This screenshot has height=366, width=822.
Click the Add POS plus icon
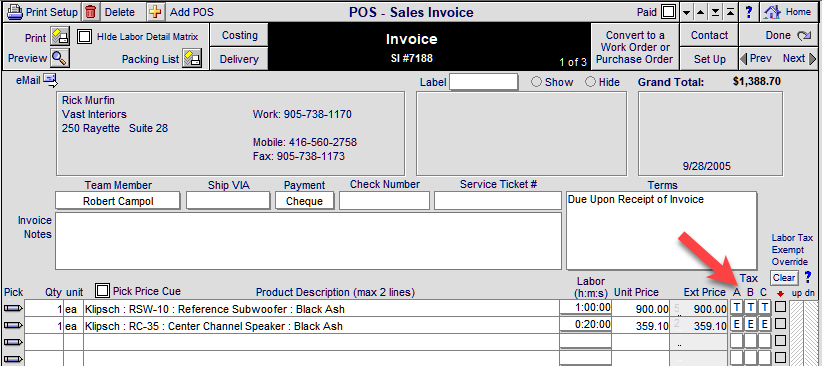(155, 12)
